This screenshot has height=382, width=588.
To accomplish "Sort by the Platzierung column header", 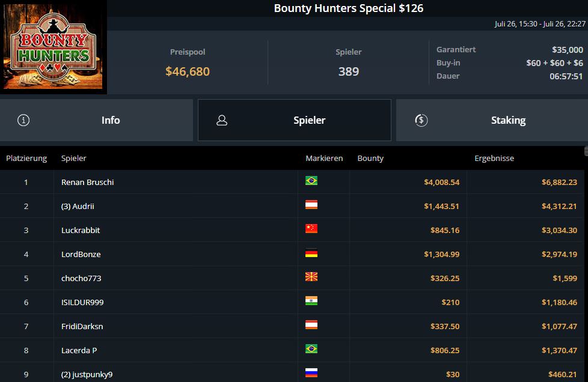I will point(26,159).
